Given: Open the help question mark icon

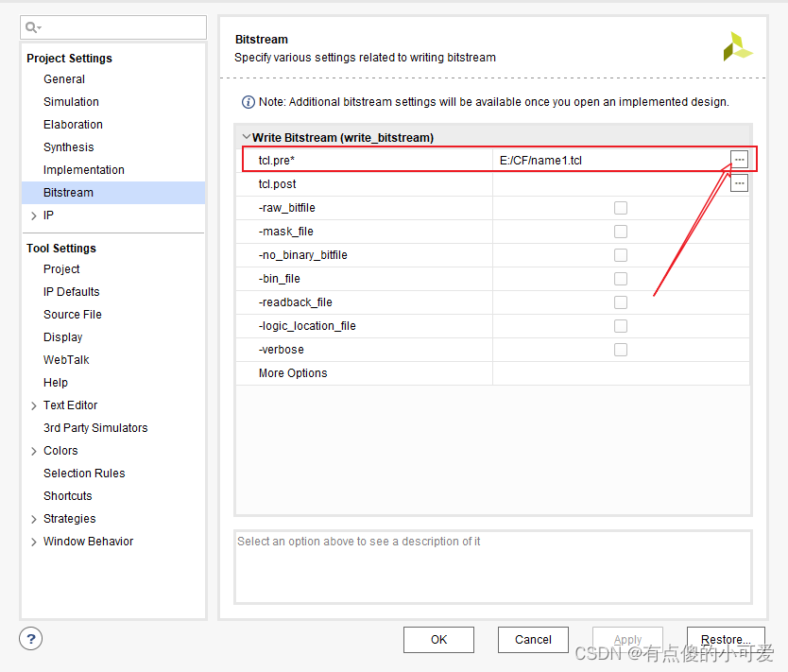Looking at the screenshot, I should [x=30, y=639].
